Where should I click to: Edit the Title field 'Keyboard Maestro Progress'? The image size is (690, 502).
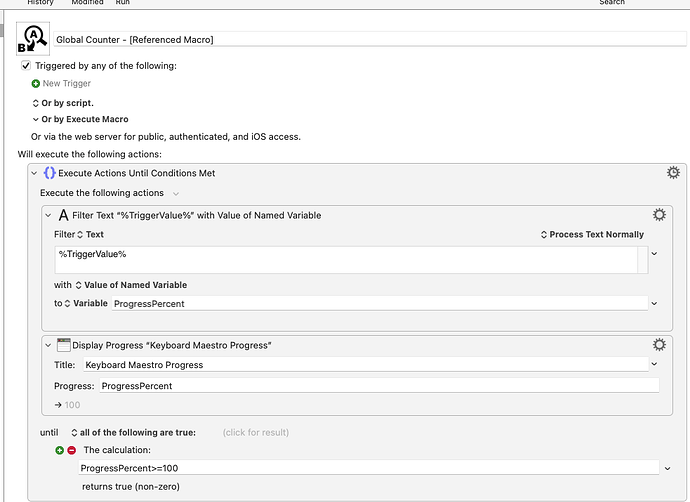click(x=366, y=365)
